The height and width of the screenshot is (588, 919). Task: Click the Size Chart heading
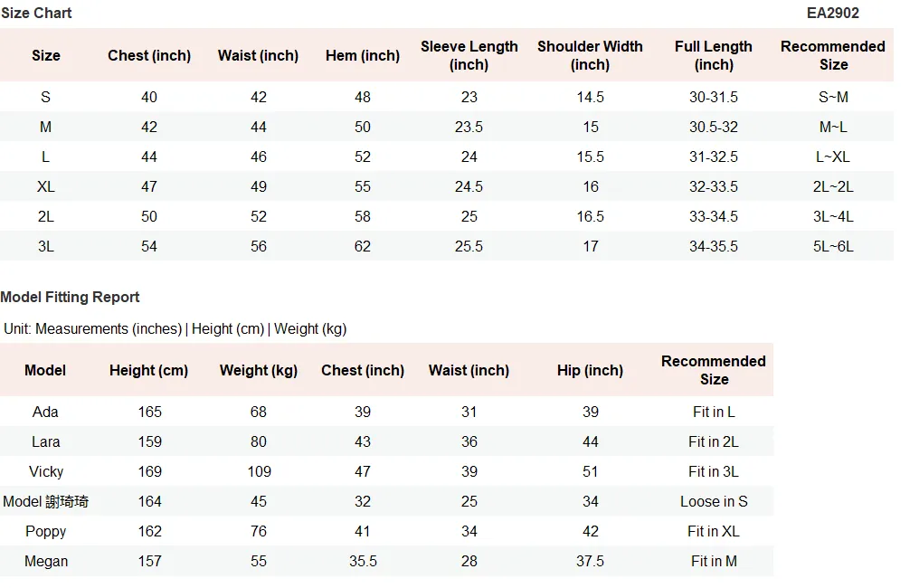click(36, 13)
